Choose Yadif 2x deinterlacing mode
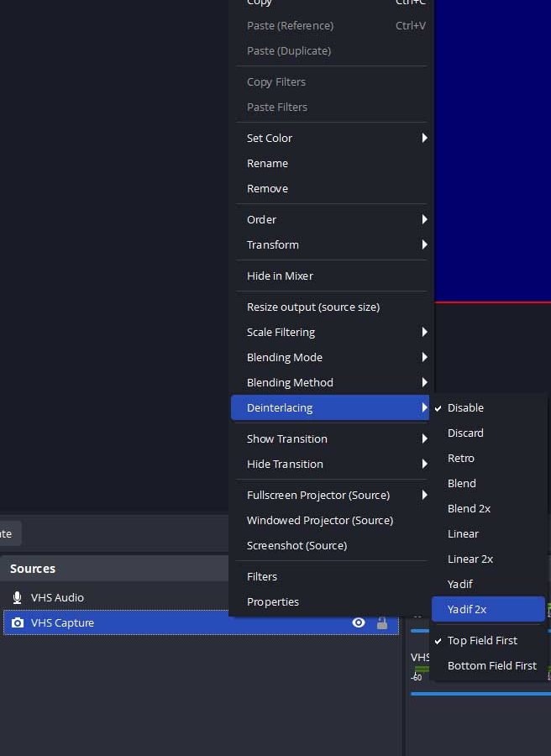The width and height of the screenshot is (551, 756). (x=467, y=609)
